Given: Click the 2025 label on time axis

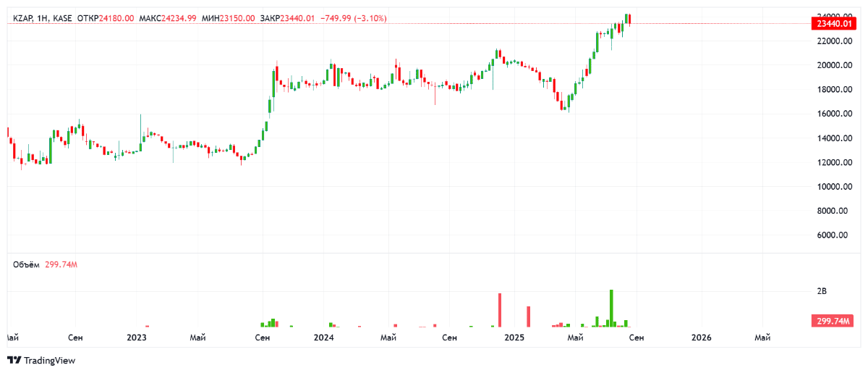Looking at the screenshot, I should pyautogui.click(x=514, y=338).
